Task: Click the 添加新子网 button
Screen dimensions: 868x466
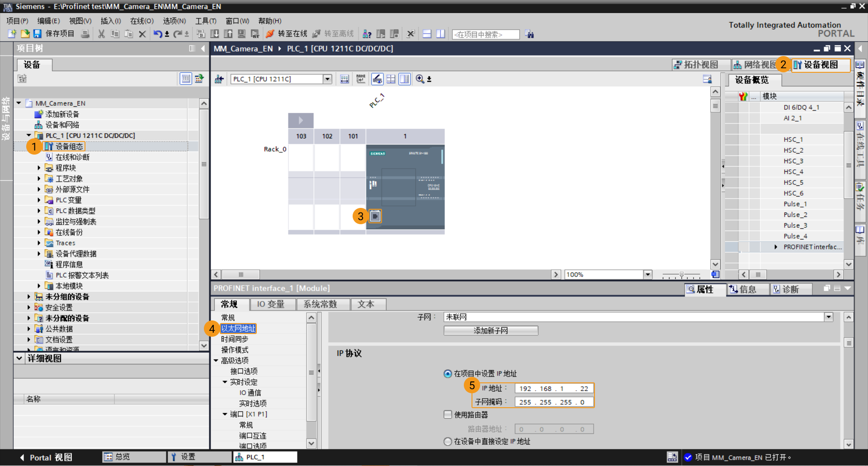Action: coord(491,330)
